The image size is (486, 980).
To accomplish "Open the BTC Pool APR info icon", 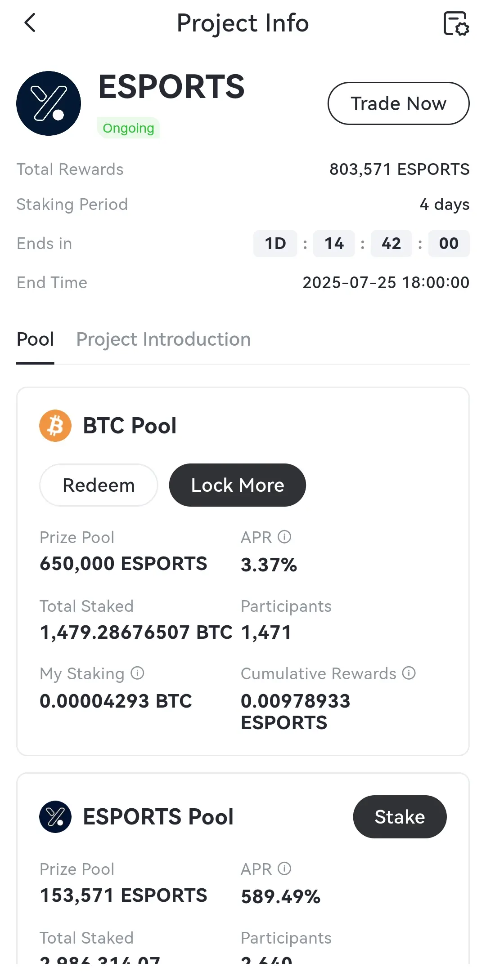I will coord(284,537).
